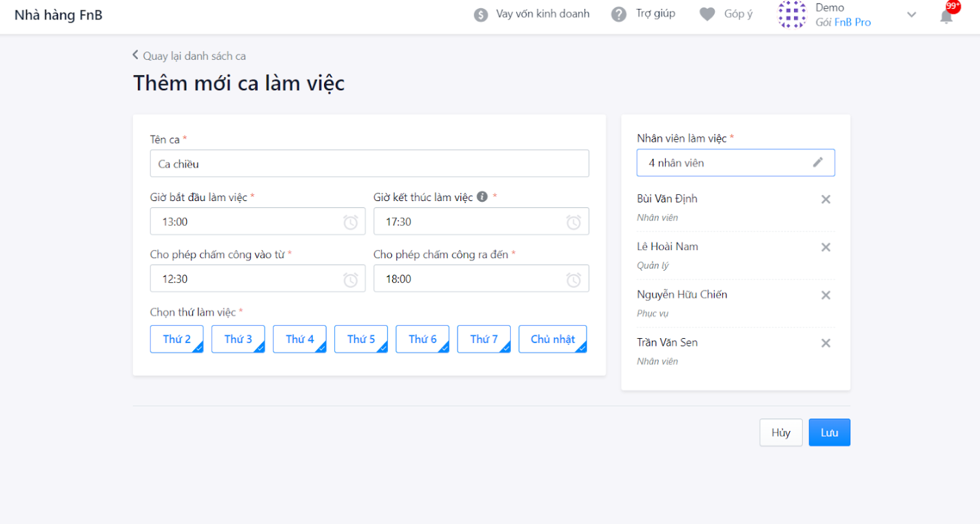Image resolution: width=980 pixels, height=524 pixels.
Task: Remove Lê Hoài Nam with the X icon
Action: [x=826, y=247]
